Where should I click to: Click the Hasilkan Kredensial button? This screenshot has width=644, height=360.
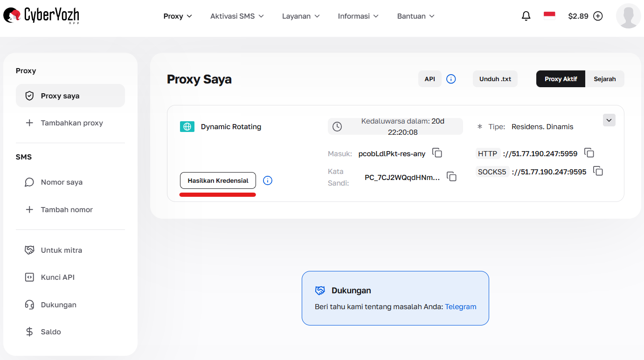[x=217, y=180]
